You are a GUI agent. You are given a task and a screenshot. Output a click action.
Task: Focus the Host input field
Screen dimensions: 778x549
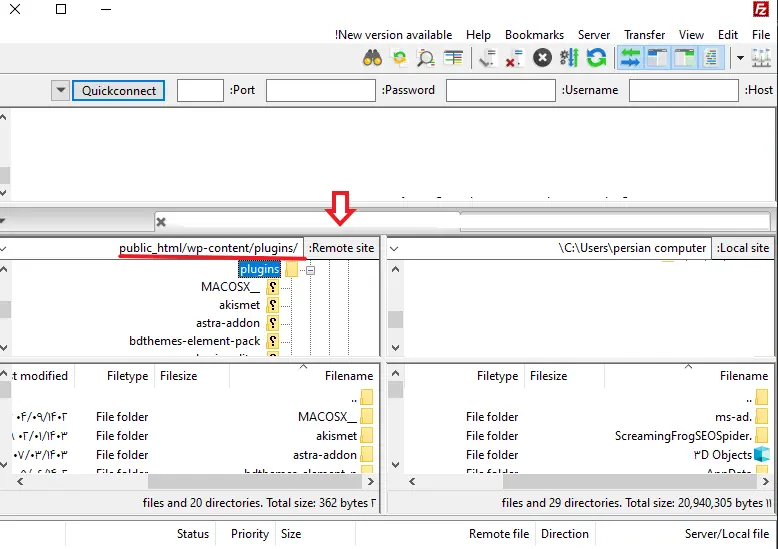[684, 91]
